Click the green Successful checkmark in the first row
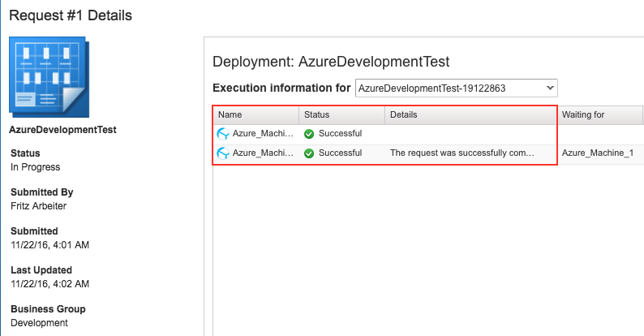The image size is (644, 336). [x=309, y=134]
